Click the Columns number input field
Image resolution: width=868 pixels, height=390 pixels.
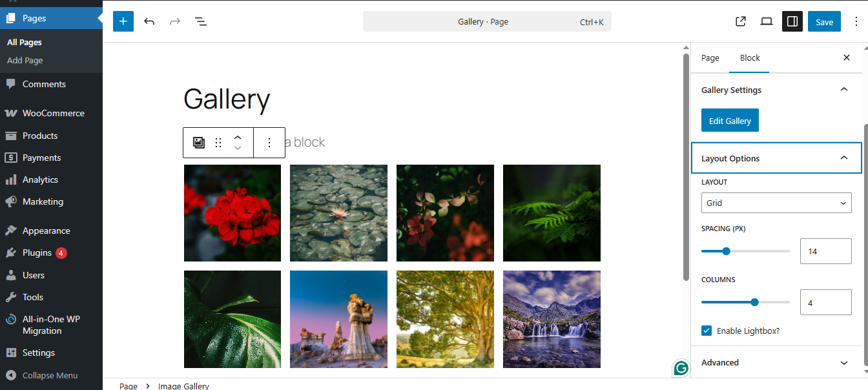(x=825, y=302)
